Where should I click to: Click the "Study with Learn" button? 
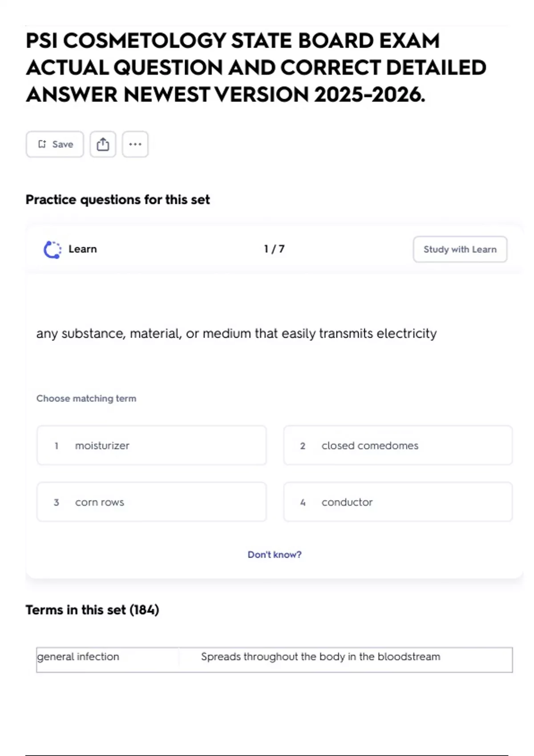click(x=460, y=249)
